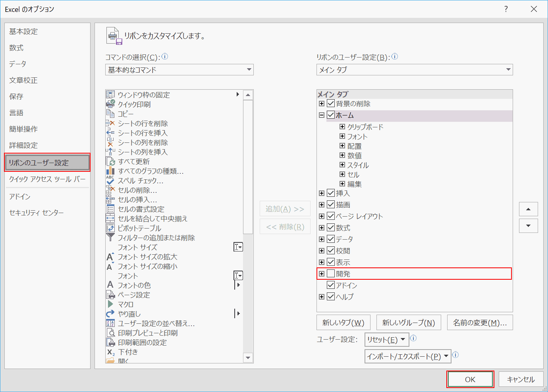Viewport: 548px width, 392px height.
Task: Click the マクロ play icon
Action: coord(110,304)
